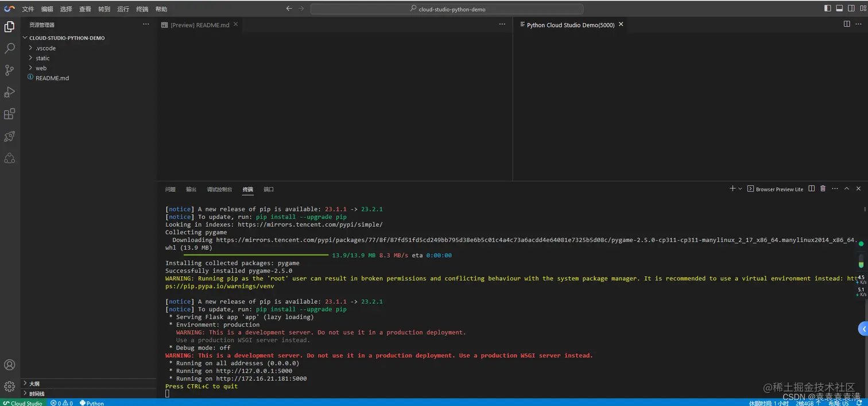868x406 pixels.
Task: Kill terminal with the trash icon
Action: [x=823, y=188]
